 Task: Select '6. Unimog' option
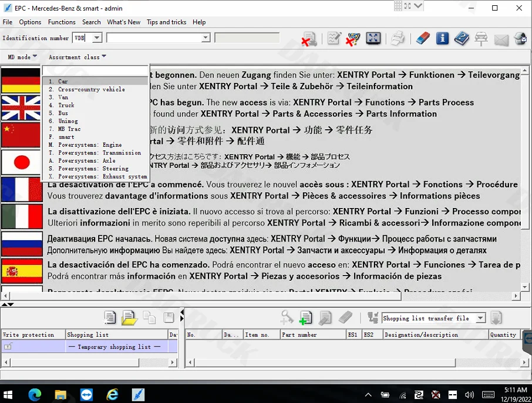pyautogui.click(x=95, y=121)
